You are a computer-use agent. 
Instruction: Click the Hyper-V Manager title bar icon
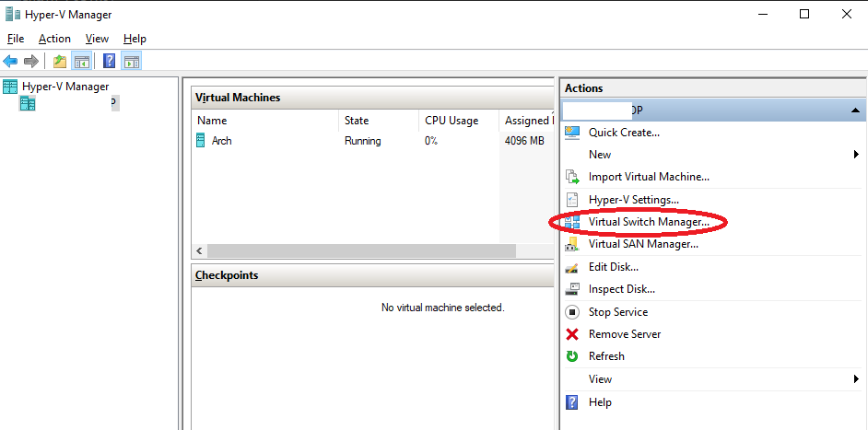coord(13,15)
